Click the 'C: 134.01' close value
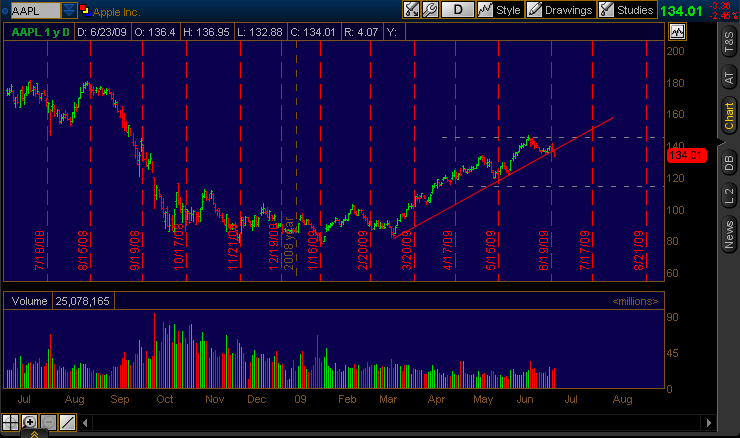The width and height of the screenshot is (740, 438). click(x=312, y=32)
